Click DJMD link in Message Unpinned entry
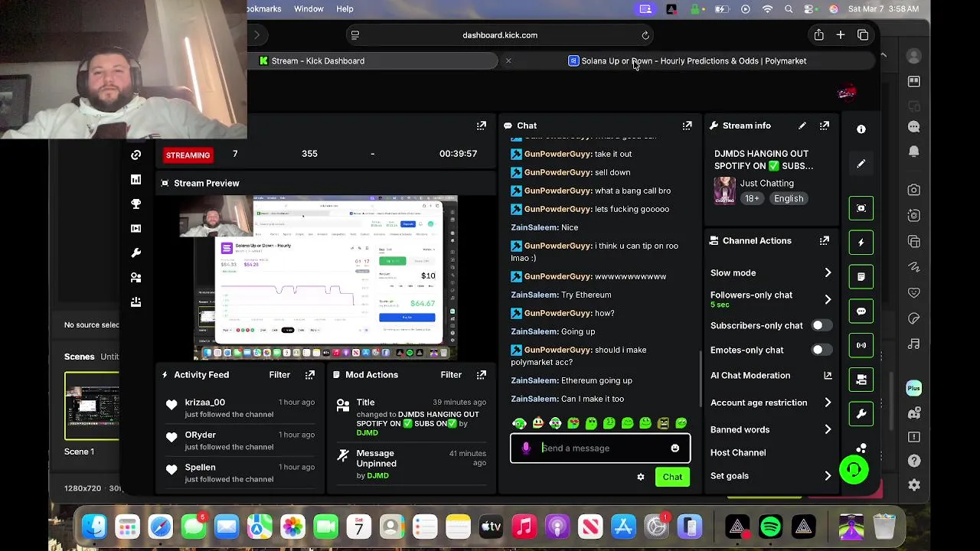 tap(377, 476)
